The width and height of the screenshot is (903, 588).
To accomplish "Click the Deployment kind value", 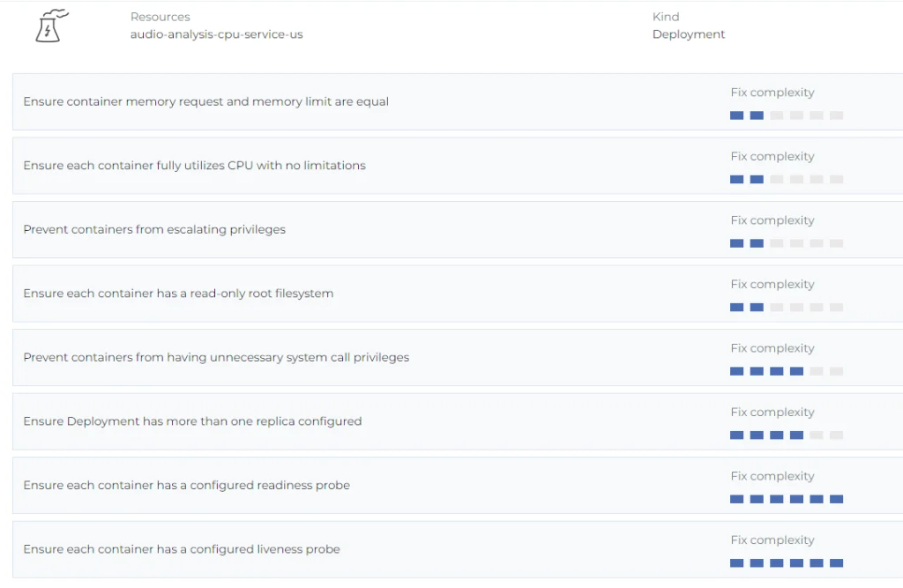I will pyautogui.click(x=689, y=34).
